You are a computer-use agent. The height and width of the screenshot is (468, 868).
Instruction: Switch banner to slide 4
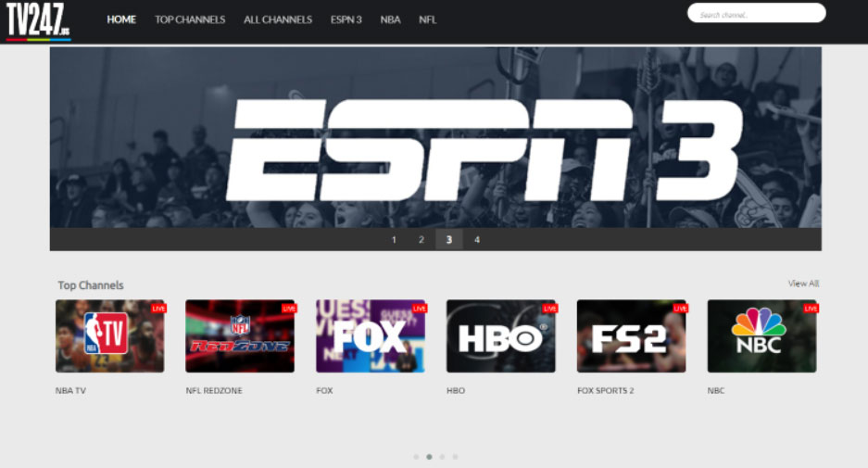coord(477,240)
